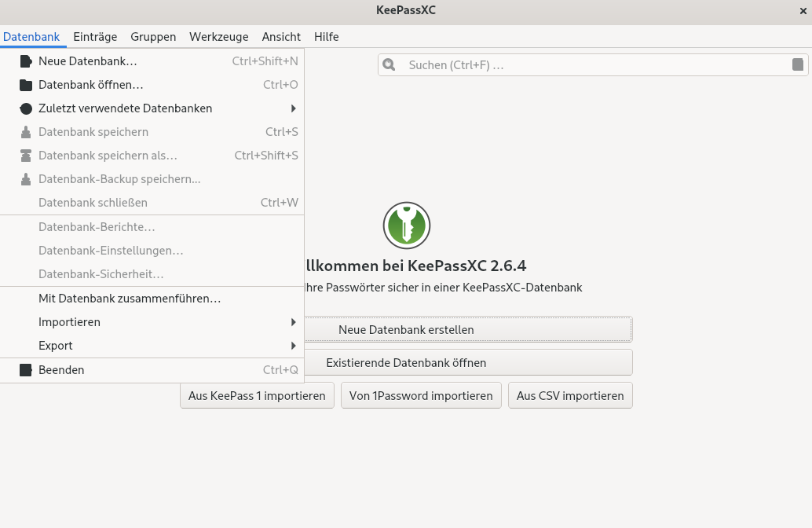The width and height of the screenshot is (812, 528).
Task: Expand the Importieren submenu arrow
Action: point(294,322)
